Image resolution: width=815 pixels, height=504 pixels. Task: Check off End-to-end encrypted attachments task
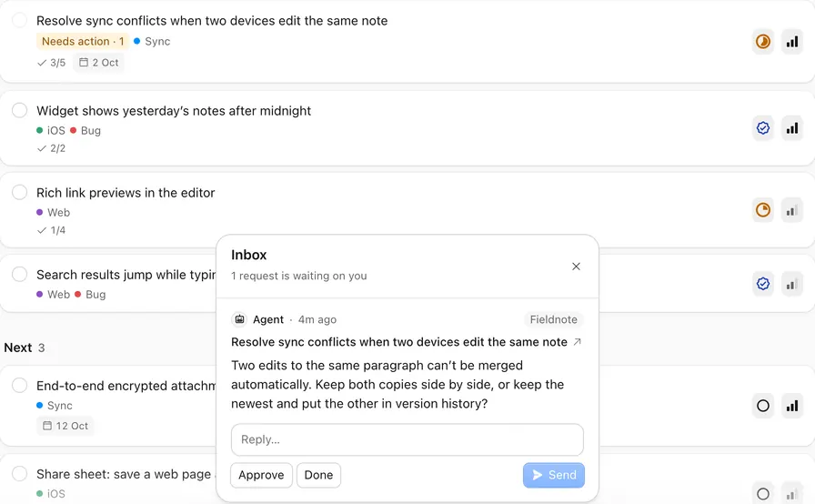click(x=20, y=385)
